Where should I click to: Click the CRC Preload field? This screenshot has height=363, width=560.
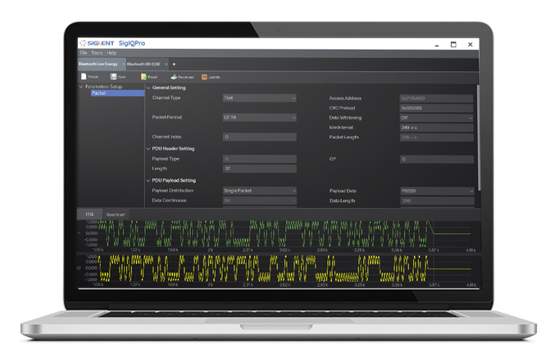436,108
